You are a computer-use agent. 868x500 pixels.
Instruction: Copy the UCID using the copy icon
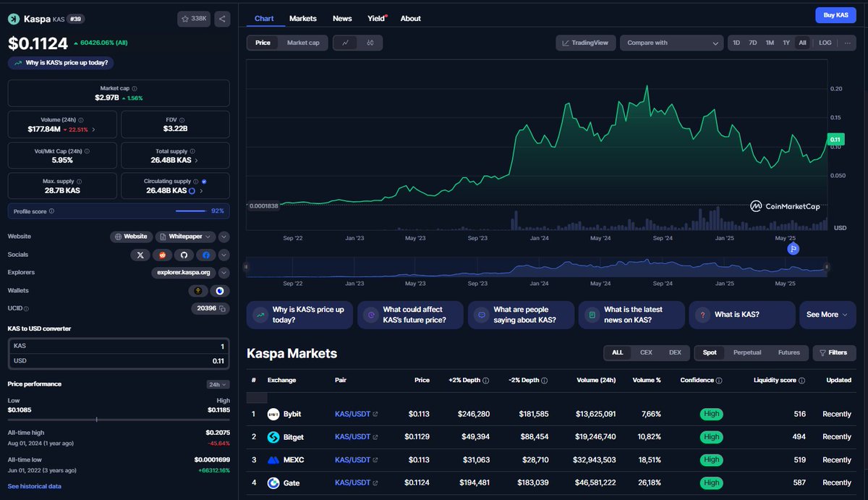click(x=224, y=308)
